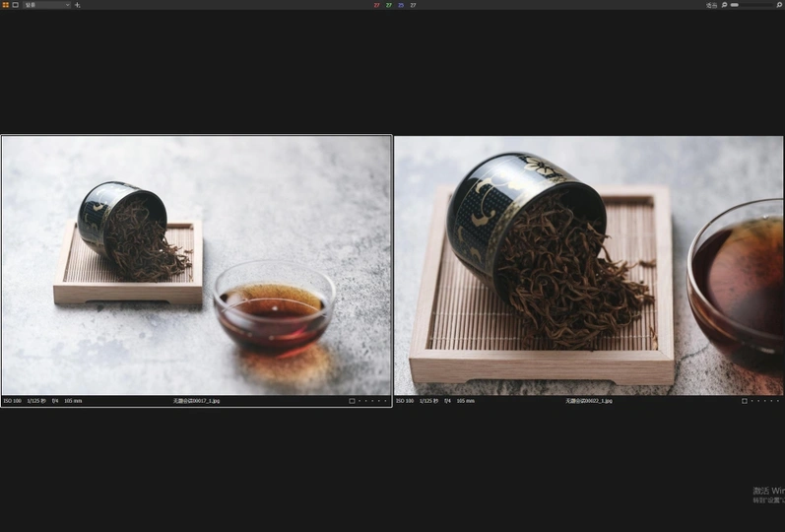
Task: Set five-star rating on the left photo
Action: (385, 401)
